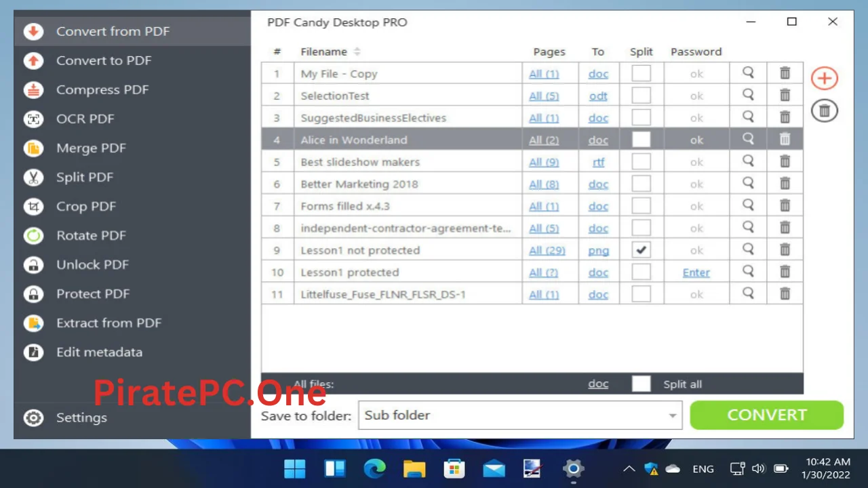
Task: Select the SuggestedBusinessElectives filename
Action: 374,118
